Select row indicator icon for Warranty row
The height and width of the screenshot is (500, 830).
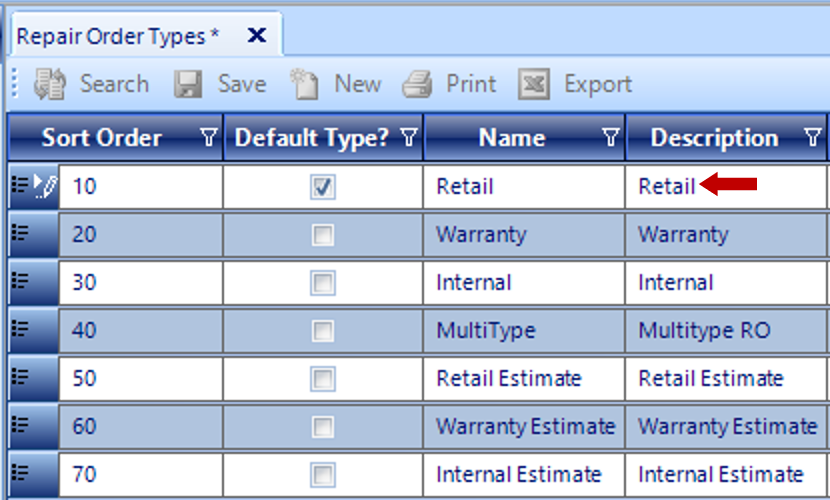[x=21, y=234]
